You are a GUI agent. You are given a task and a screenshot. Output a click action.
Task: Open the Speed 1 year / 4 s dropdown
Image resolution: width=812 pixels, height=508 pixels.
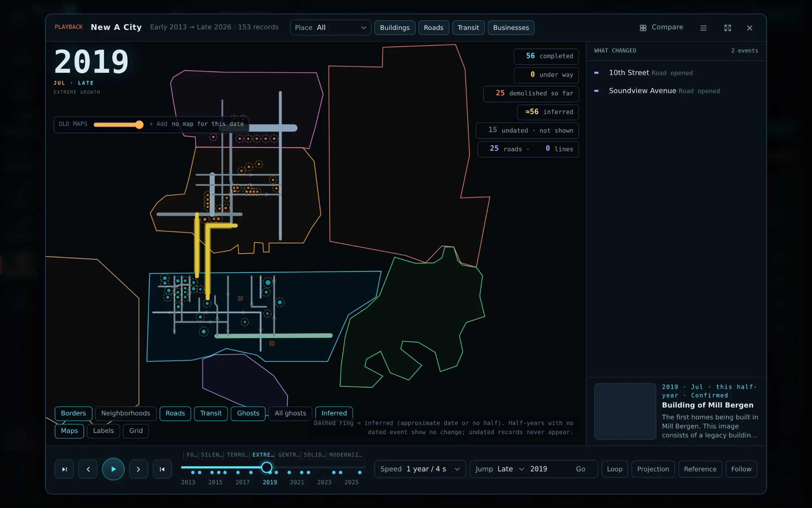[x=420, y=469]
